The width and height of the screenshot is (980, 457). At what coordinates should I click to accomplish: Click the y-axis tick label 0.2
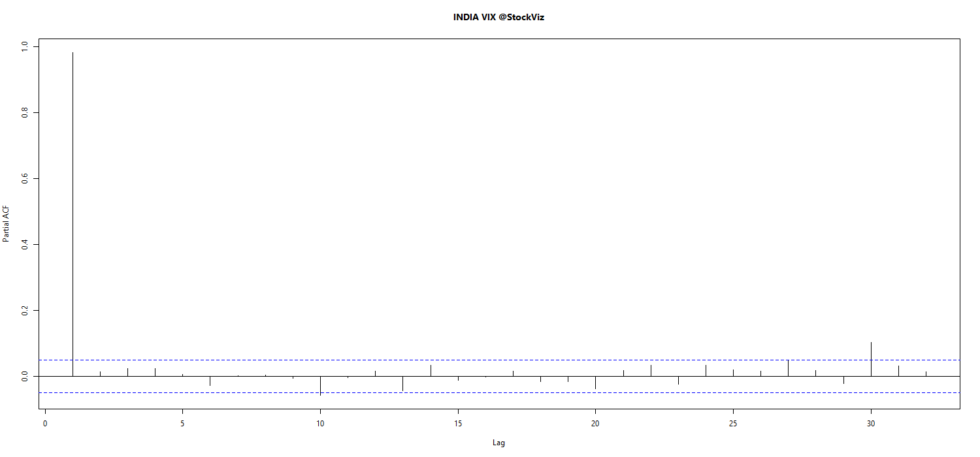pyautogui.click(x=24, y=311)
